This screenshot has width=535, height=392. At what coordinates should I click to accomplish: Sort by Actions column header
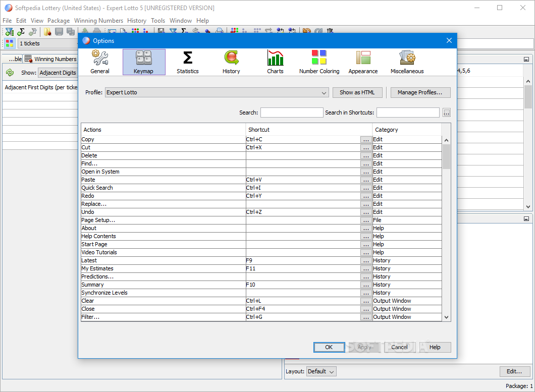tap(164, 130)
